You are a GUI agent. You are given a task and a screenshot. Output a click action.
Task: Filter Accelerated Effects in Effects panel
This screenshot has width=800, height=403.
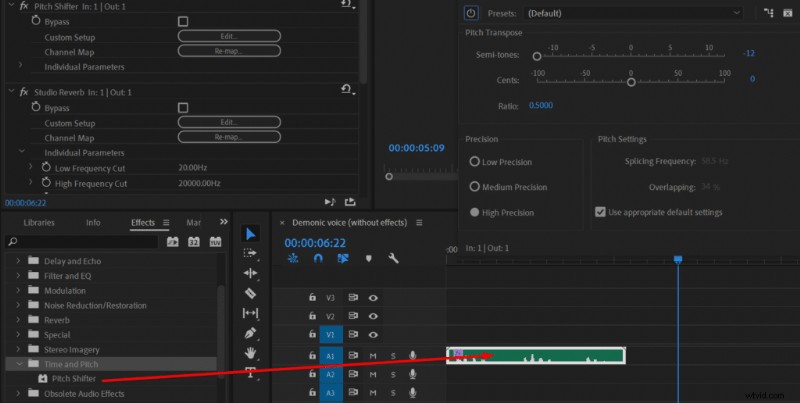coord(172,242)
